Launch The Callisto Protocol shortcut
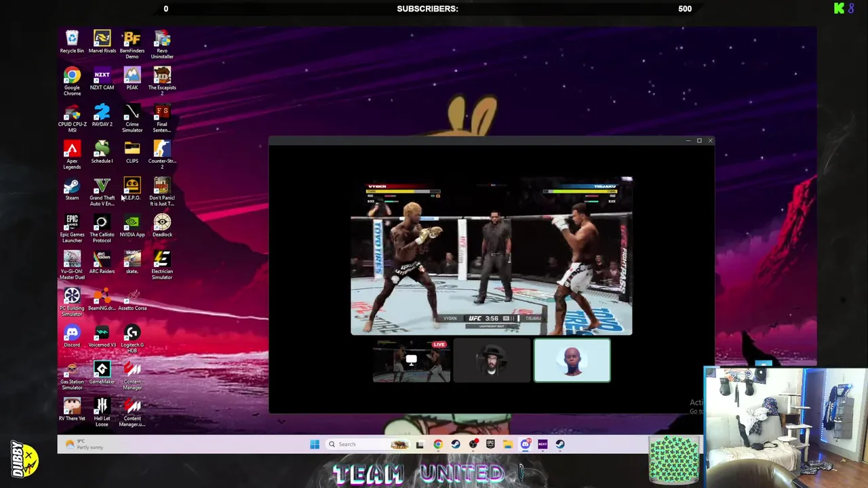Screen dimensions: 868x488 (102, 228)
